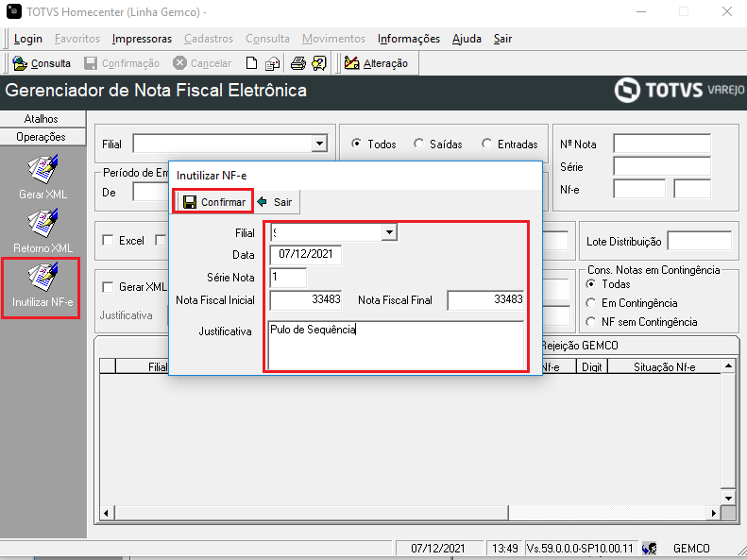Viewport: 747px width, 560px height.
Task: Open the Cadastros menu
Action: point(209,39)
